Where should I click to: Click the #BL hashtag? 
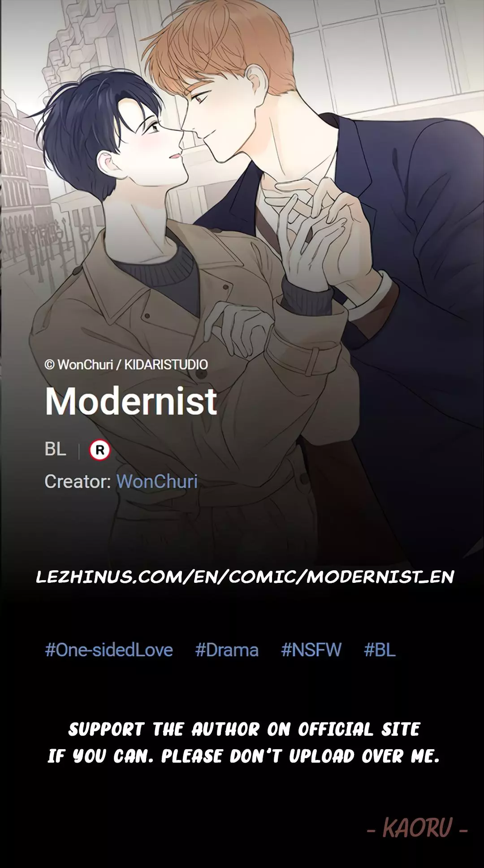380,650
